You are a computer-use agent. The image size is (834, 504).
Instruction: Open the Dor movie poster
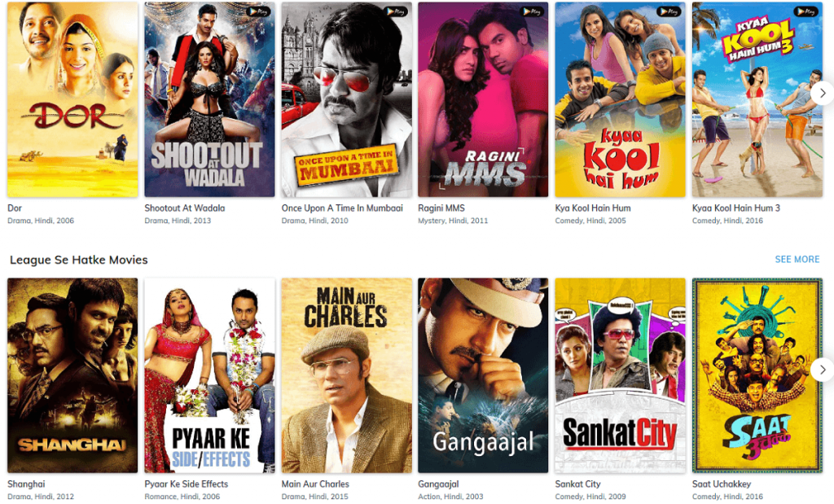tap(72, 99)
